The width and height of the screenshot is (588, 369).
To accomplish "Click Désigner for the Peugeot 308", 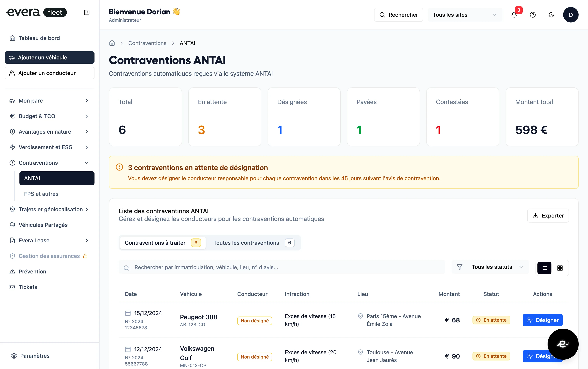I will tap(542, 320).
